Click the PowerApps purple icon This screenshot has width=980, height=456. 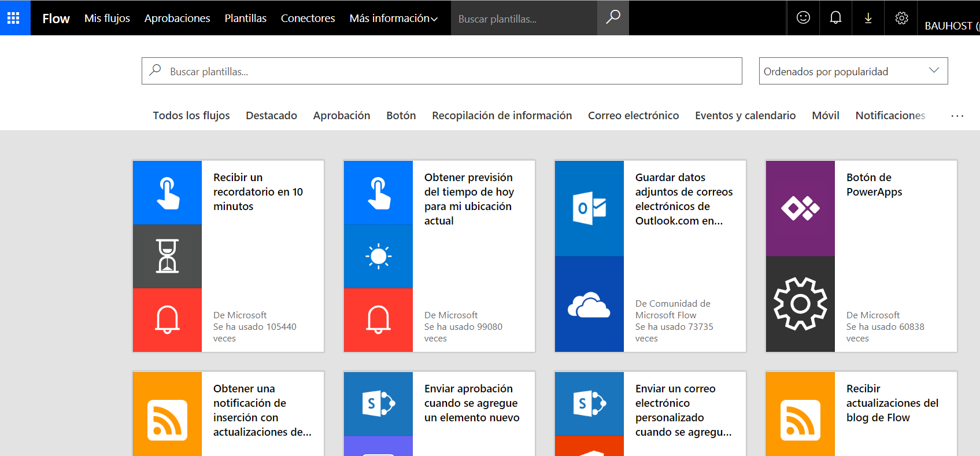(x=801, y=208)
